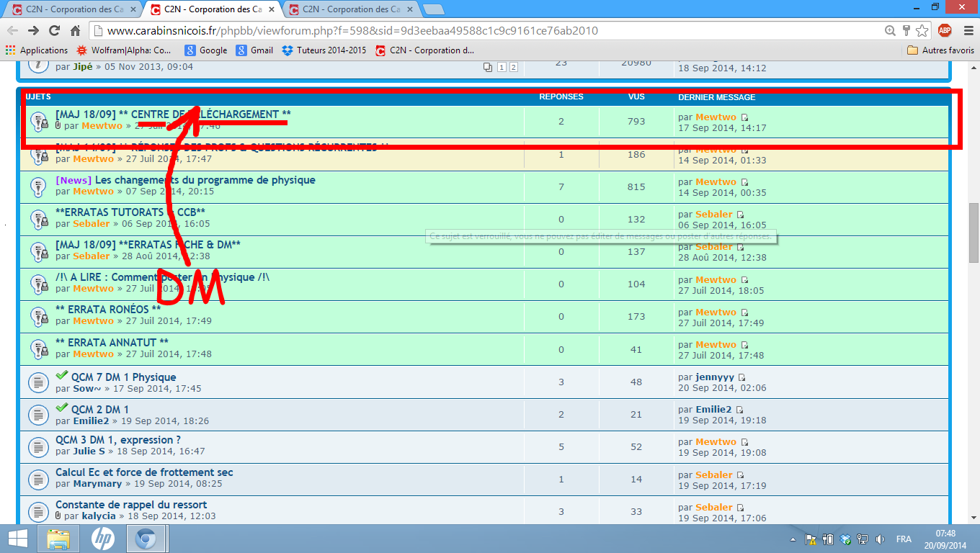Image resolution: width=980 pixels, height=553 pixels.
Task: Open the Wolfram|Alpha bookmark
Action: (123, 50)
